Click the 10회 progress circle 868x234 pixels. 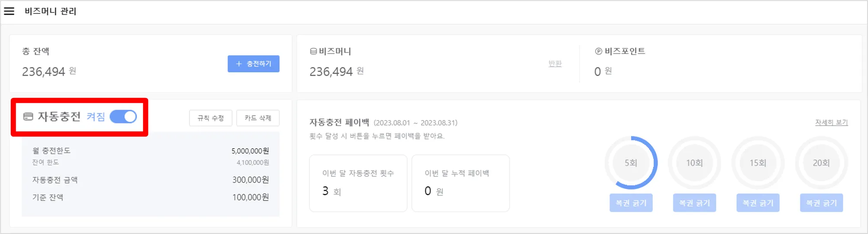click(694, 163)
